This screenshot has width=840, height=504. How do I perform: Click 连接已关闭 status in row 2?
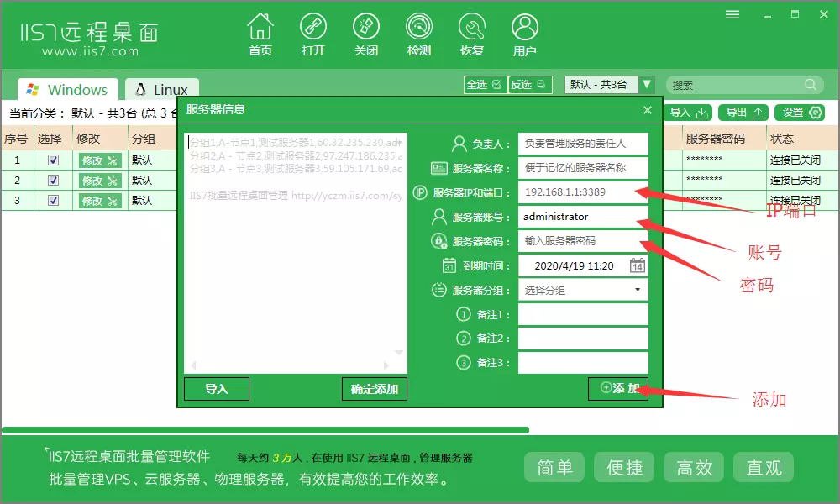click(x=795, y=181)
